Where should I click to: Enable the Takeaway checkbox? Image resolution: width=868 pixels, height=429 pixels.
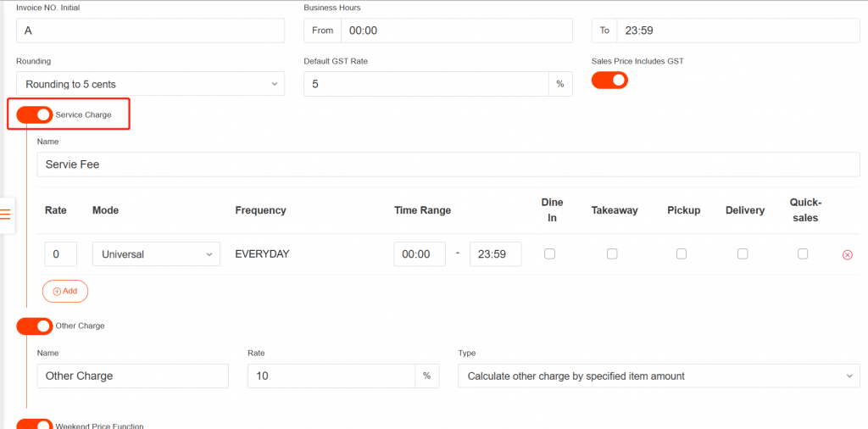[x=612, y=253]
